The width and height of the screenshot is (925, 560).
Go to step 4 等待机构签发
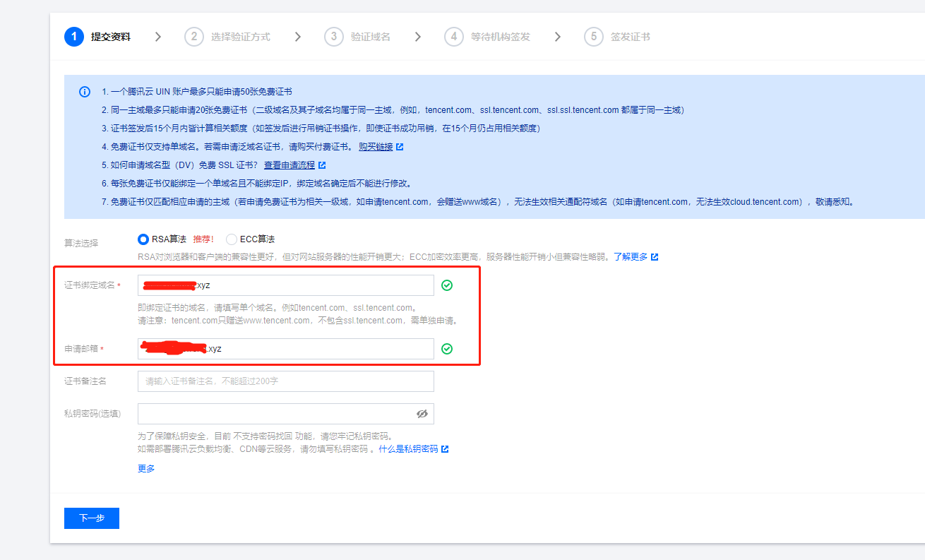coord(487,37)
